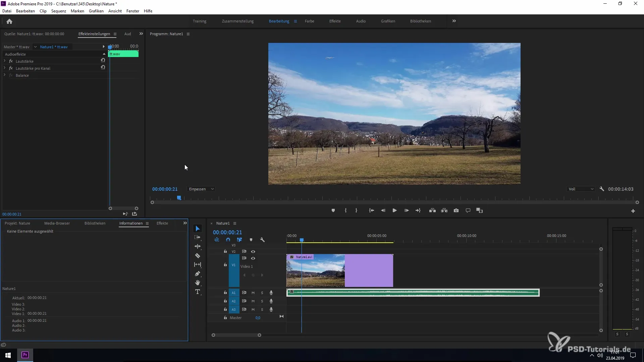Step back one frame

[x=383, y=210]
